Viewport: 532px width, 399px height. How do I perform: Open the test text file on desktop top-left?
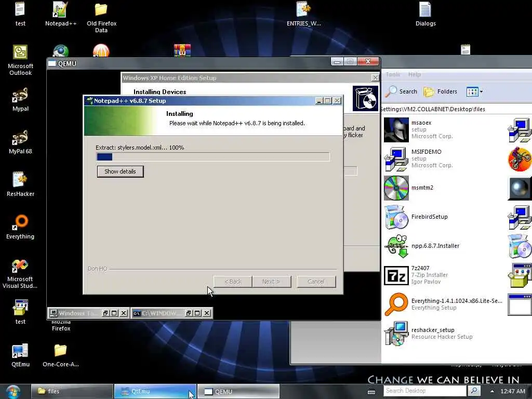point(20,14)
